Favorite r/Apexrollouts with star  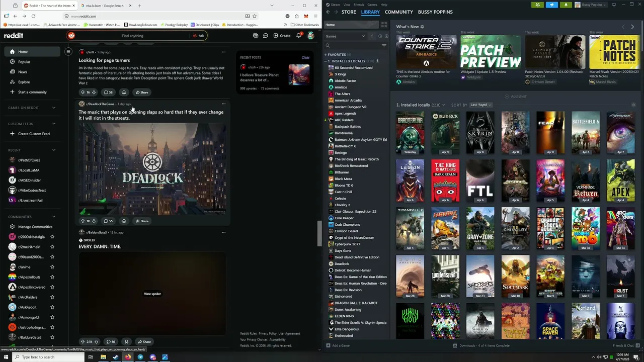pos(52,277)
